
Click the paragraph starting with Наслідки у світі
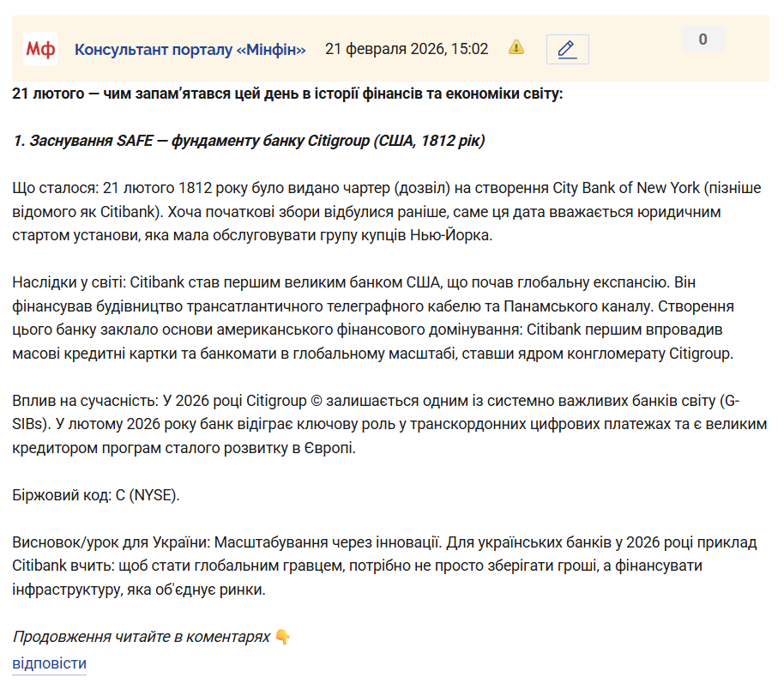pyautogui.click(x=373, y=318)
